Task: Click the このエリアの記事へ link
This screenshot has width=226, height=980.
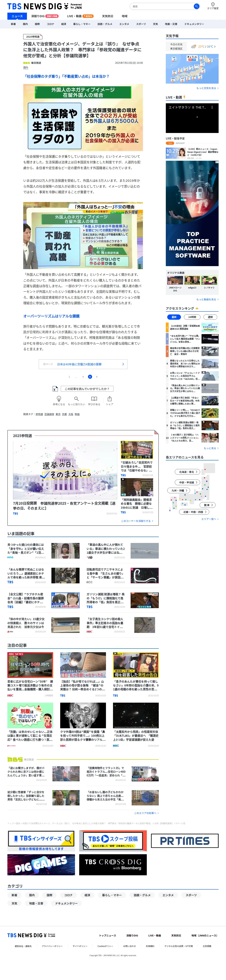Action: tap(146, 813)
